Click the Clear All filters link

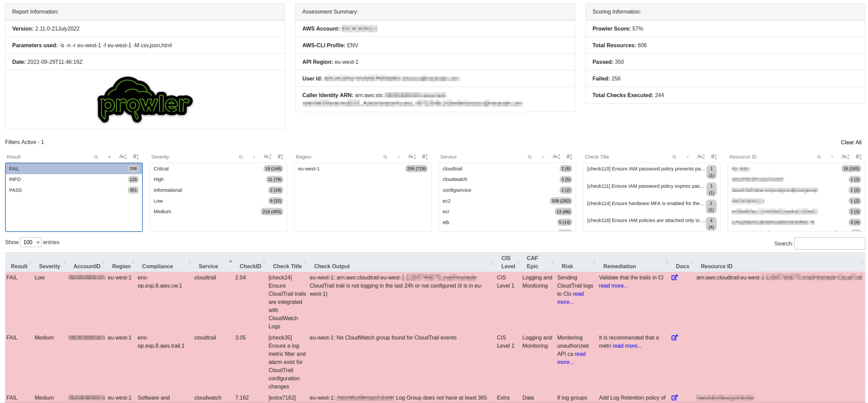[x=851, y=142]
